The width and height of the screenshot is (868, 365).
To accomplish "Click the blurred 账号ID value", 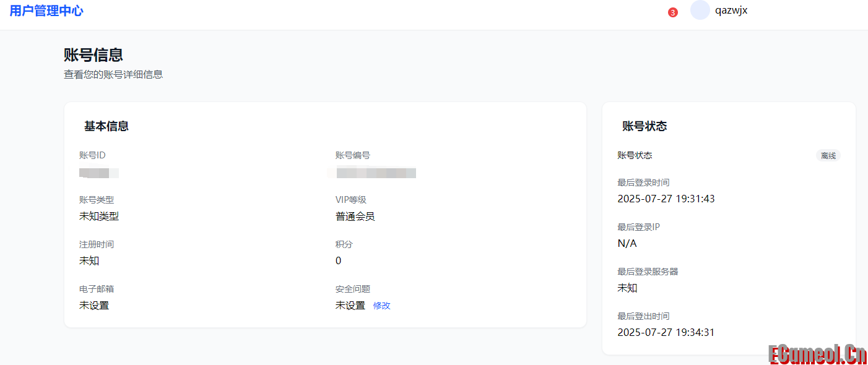I will pos(99,173).
